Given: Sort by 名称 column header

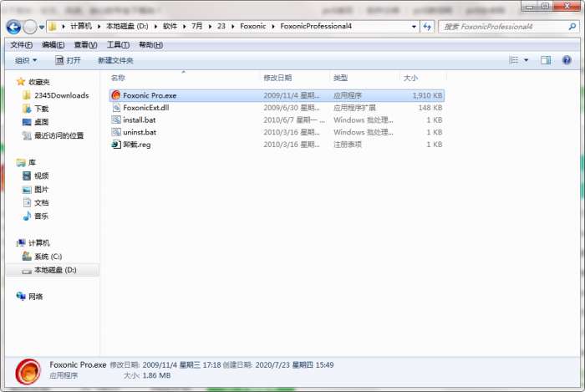Looking at the screenshot, I should tap(118, 78).
